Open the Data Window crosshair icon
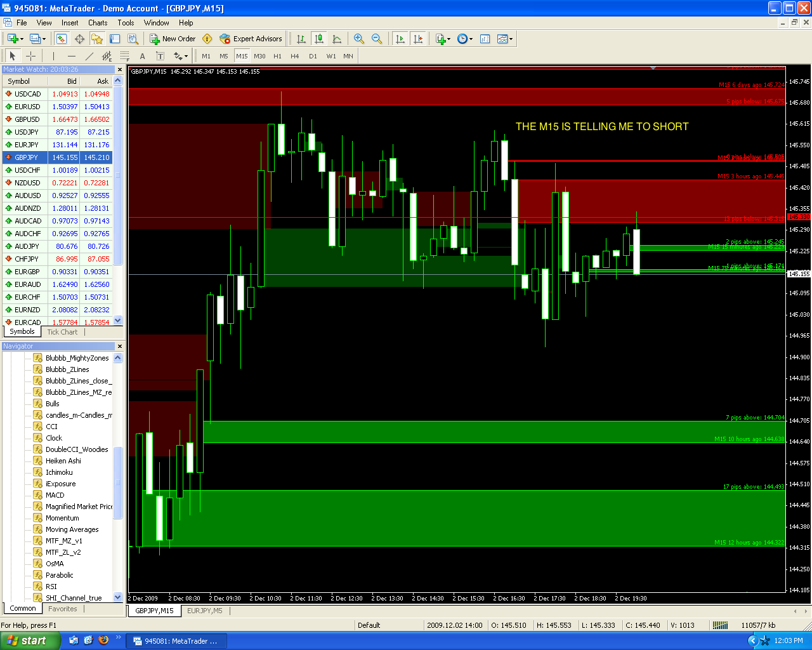This screenshot has height=650, width=812. click(x=79, y=39)
